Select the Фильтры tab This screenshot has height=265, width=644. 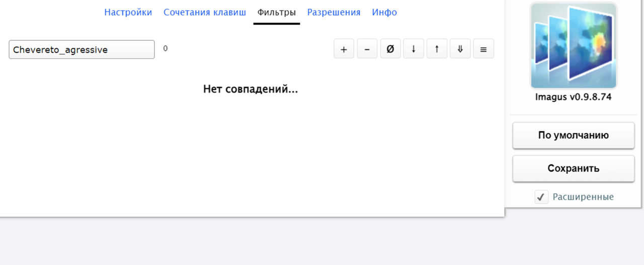click(276, 13)
